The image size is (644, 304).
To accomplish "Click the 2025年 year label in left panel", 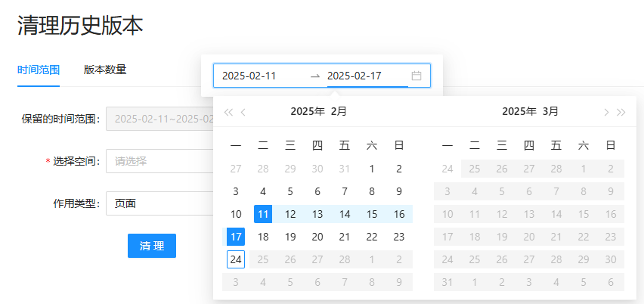I will [x=307, y=112].
